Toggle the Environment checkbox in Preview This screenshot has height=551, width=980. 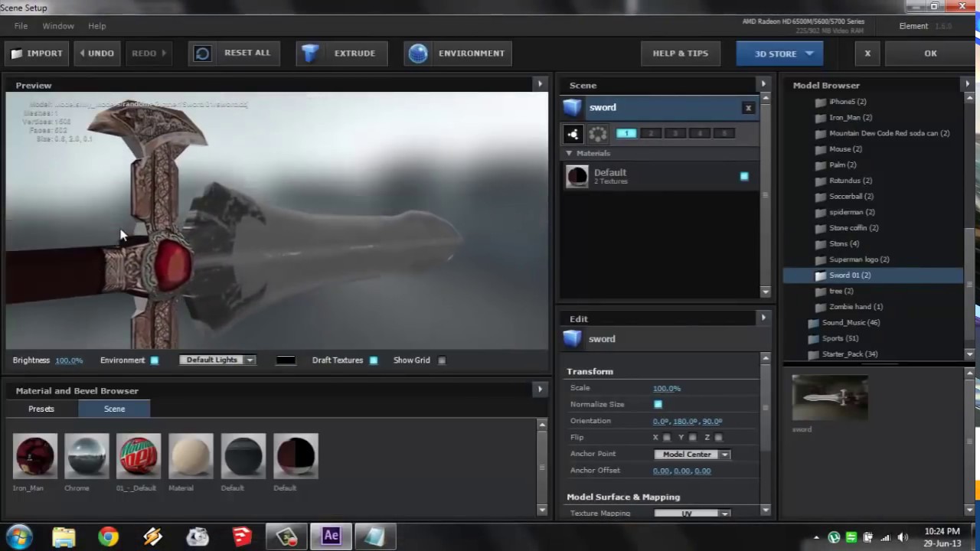click(x=154, y=360)
